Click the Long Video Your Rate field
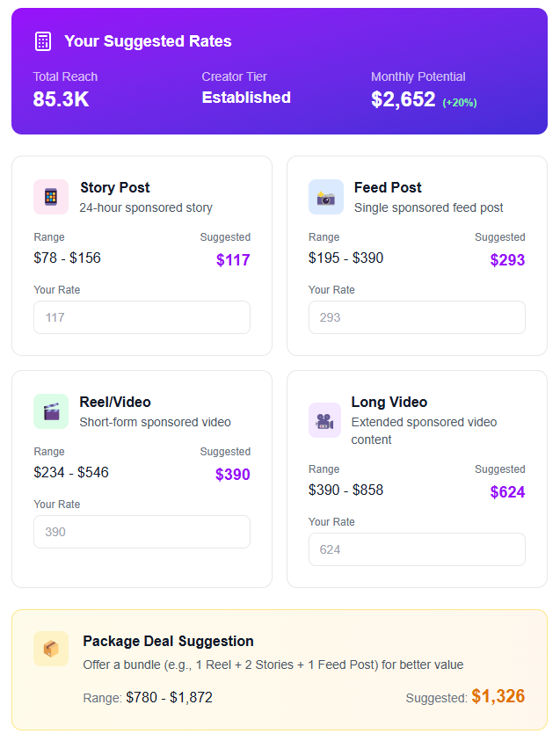 click(417, 549)
